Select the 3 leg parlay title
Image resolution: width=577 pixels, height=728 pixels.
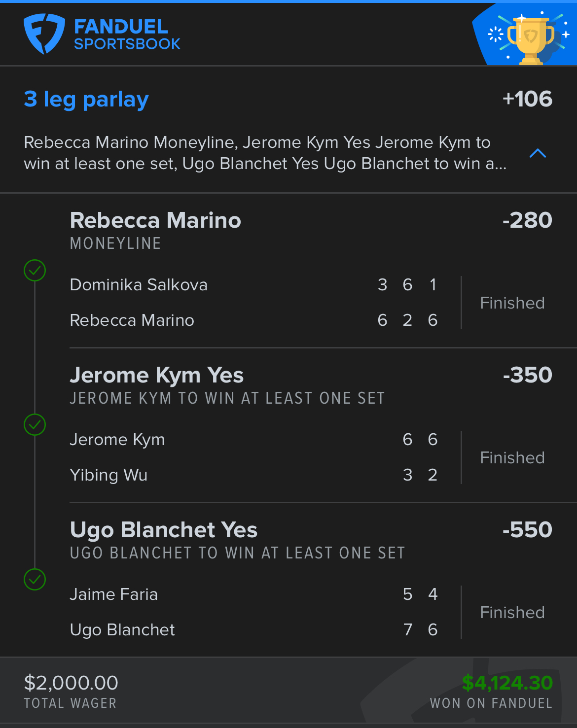click(x=86, y=99)
